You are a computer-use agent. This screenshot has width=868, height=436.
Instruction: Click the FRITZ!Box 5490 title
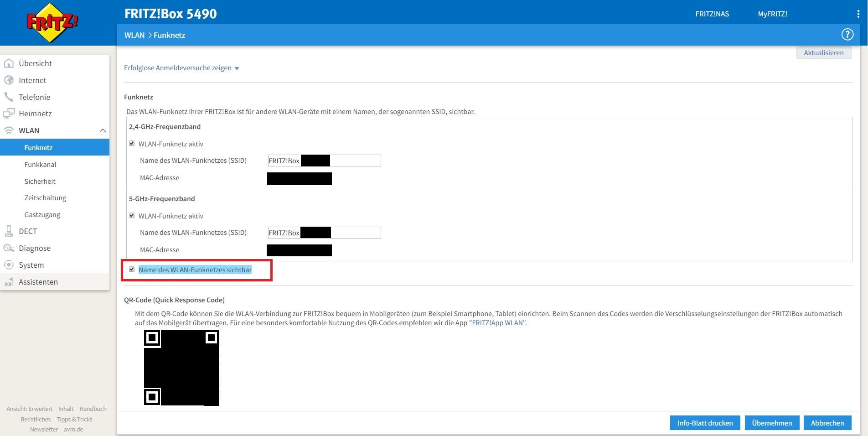170,14
